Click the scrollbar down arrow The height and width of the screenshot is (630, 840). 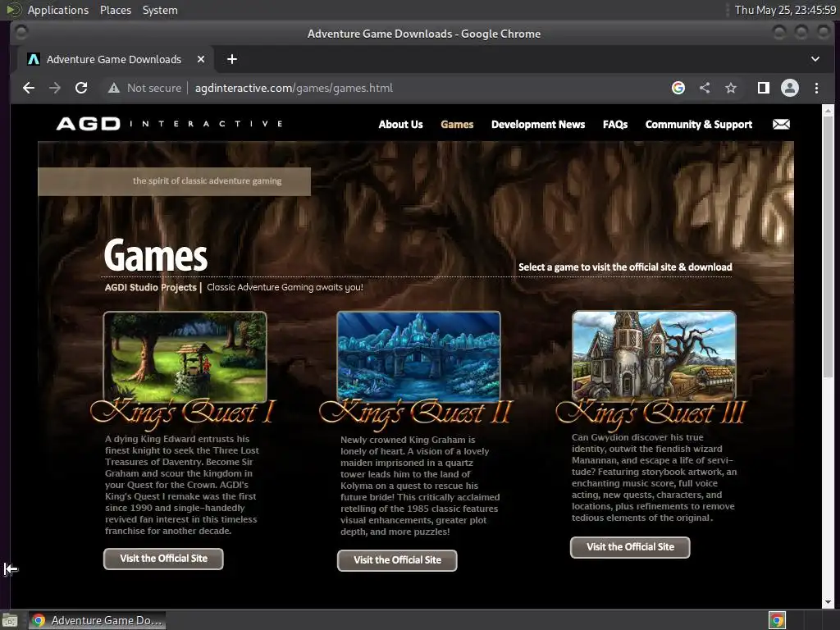click(828, 602)
